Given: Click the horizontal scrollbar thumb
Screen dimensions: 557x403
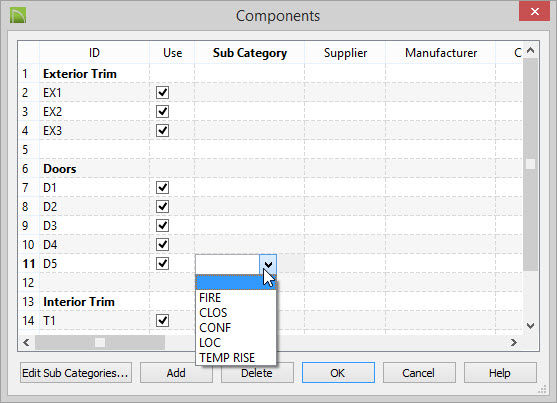Looking at the screenshot, I should (x=100, y=342).
